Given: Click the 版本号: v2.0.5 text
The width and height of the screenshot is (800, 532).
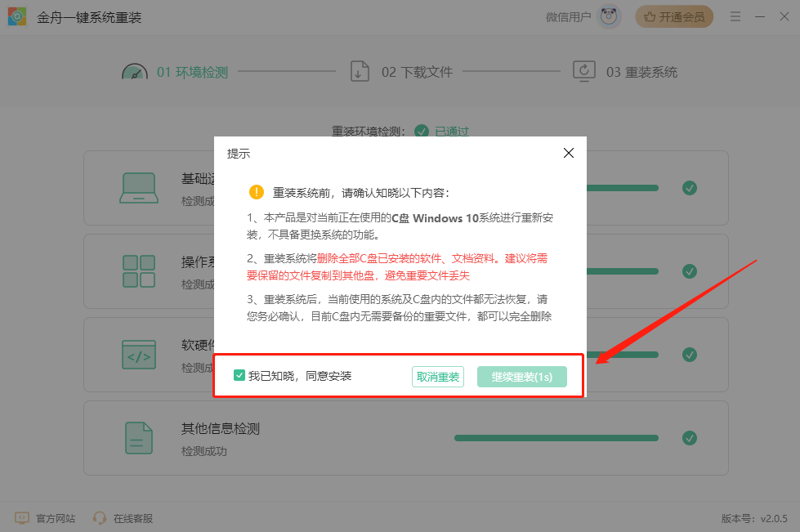Looking at the screenshot, I should click(x=754, y=518).
